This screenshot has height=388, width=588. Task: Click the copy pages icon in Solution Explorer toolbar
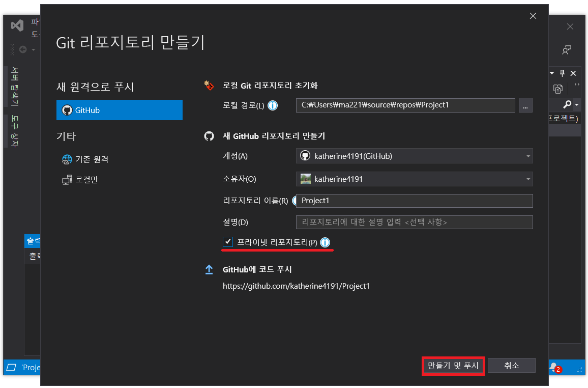point(558,89)
